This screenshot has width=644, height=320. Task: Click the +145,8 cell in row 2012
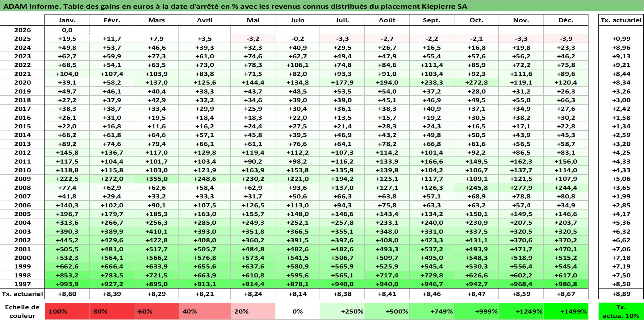(67, 152)
